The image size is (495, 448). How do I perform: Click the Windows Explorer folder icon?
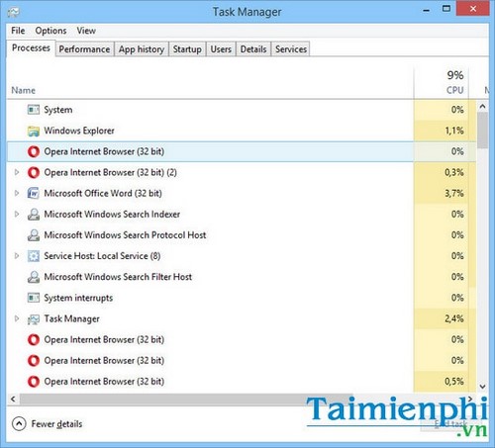(x=34, y=131)
